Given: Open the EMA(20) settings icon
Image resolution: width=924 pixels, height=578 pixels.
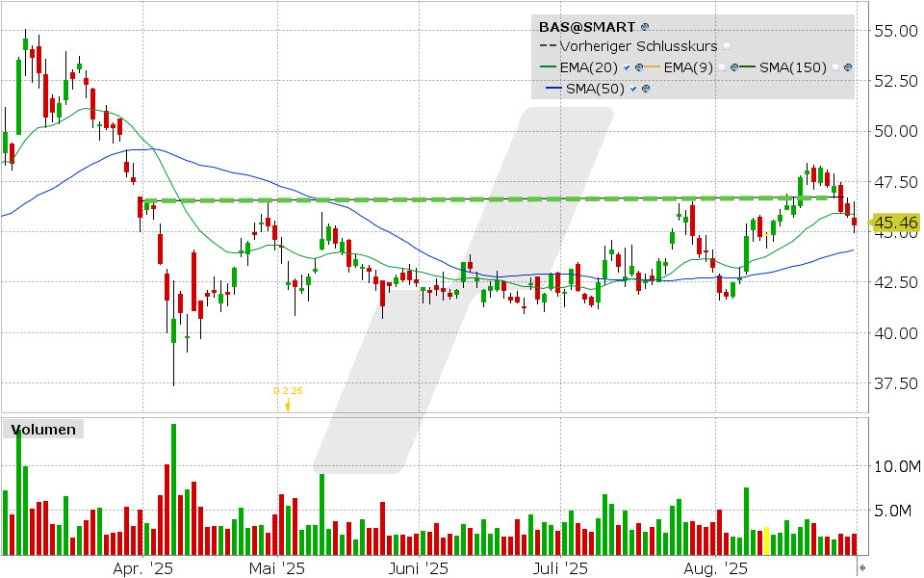Looking at the screenshot, I should tap(638, 67).
